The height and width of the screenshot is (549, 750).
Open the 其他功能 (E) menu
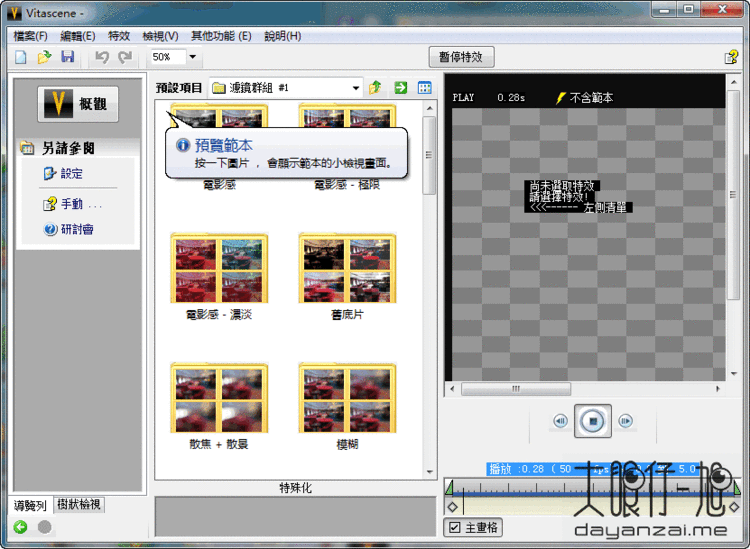221,36
